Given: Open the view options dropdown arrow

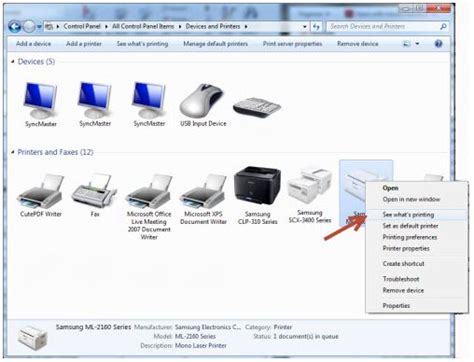Looking at the screenshot, I should click(x=417, y=44).
